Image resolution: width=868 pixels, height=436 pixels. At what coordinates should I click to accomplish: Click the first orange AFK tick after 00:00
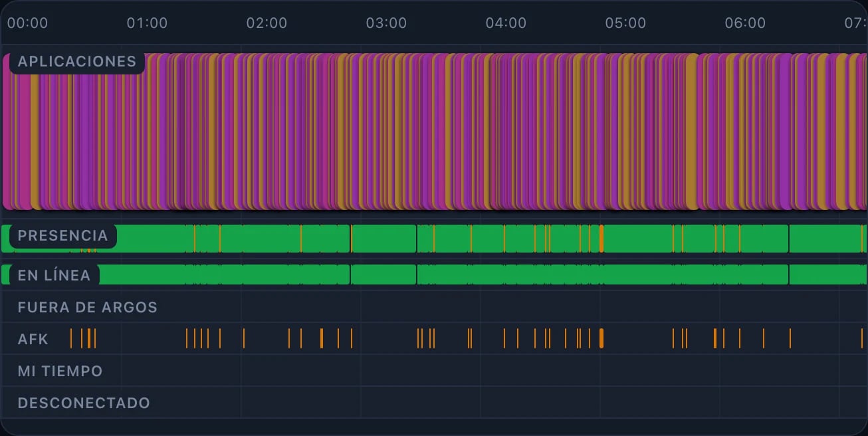[71, 338]
